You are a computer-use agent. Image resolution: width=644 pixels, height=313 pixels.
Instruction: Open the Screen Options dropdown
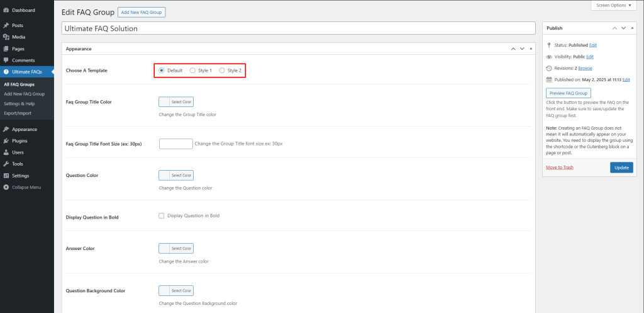point(614,5)
